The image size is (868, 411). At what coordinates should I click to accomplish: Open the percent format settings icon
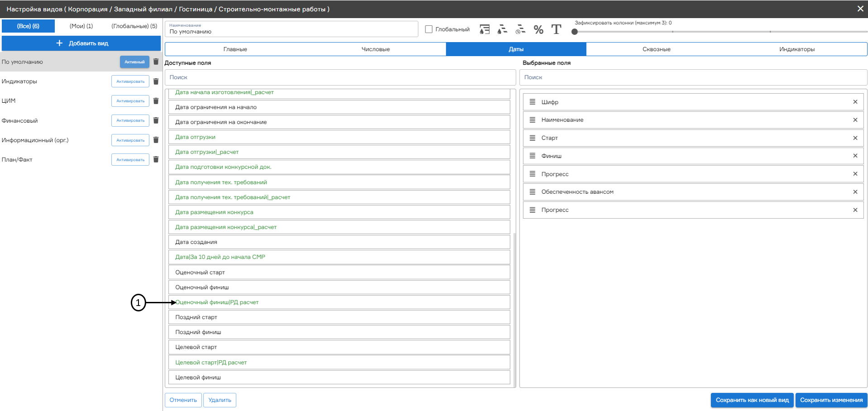539,29
